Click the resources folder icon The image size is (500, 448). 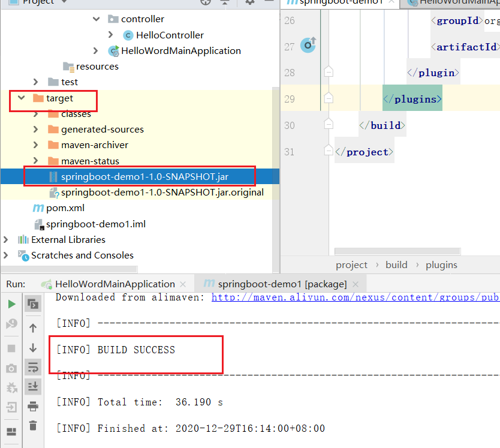click(68, 67)
